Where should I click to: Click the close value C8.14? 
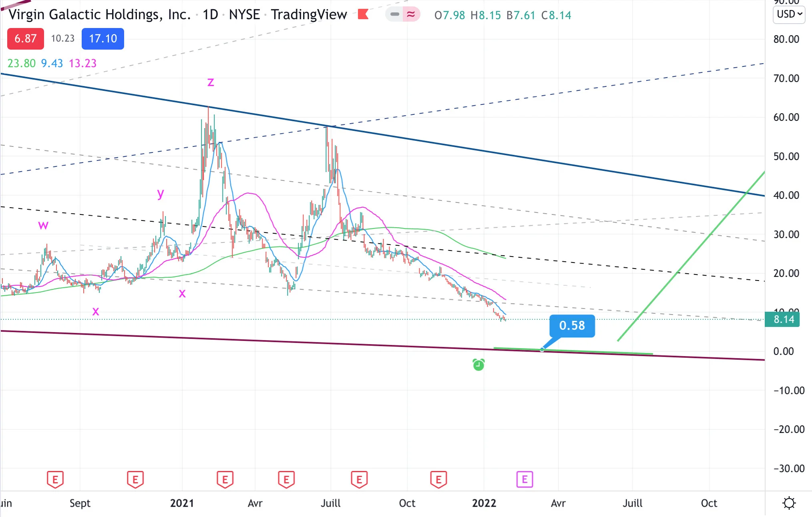[556, 15]
